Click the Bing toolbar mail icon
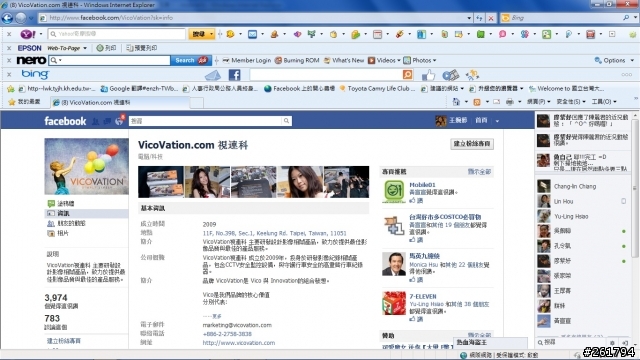 tap(213, 75)
